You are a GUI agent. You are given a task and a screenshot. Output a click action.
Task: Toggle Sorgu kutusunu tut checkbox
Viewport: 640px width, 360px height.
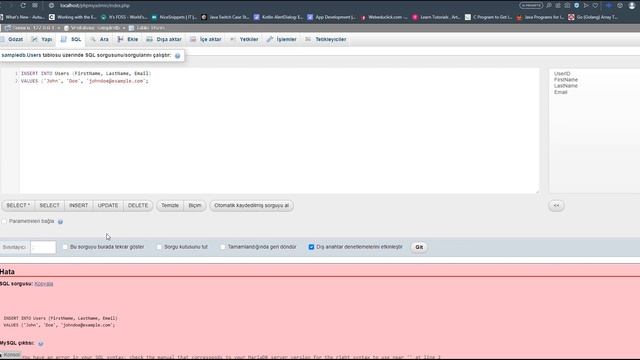[x=159, y=247]
